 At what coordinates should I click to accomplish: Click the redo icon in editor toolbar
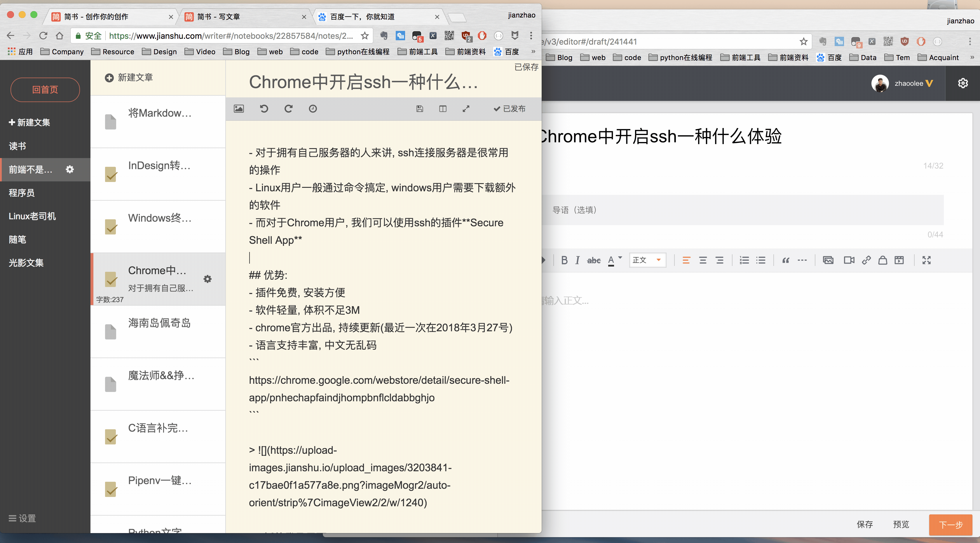(x=288, y=109)
